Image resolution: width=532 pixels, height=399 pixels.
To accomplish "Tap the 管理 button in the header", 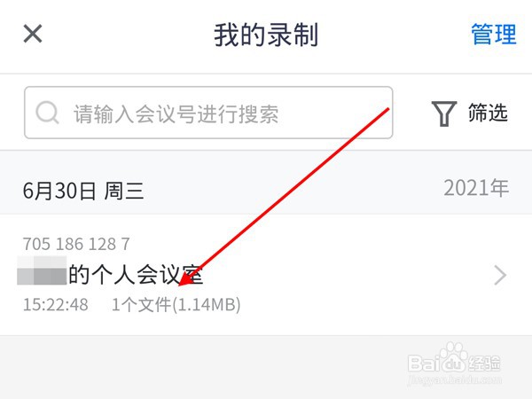I will tap(494, 35).
